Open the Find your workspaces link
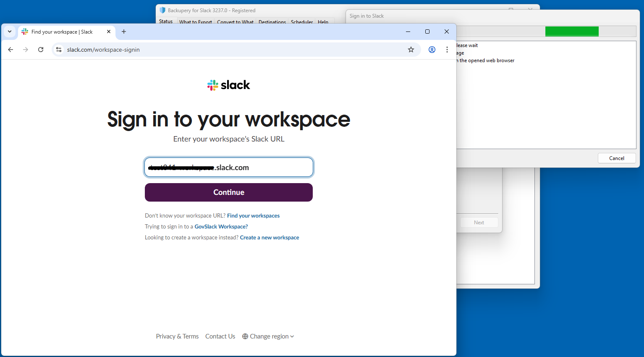This screenshot has width=644, height=357. tap(253, 215)
